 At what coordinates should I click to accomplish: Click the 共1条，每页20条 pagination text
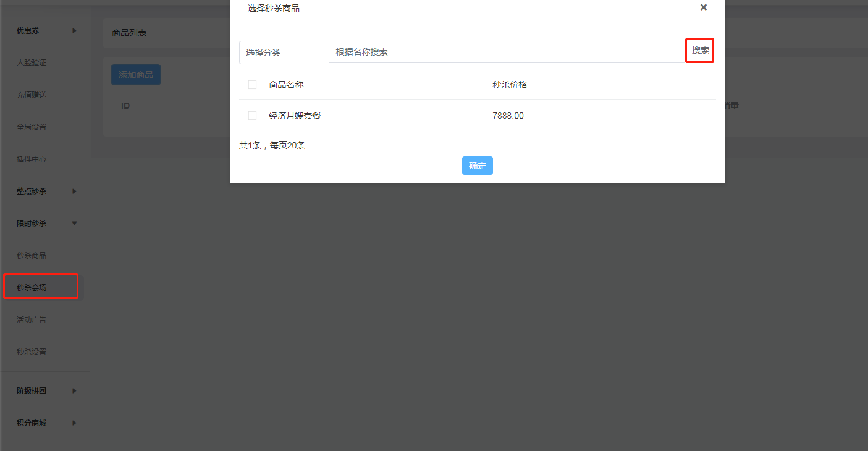(272, 145)
